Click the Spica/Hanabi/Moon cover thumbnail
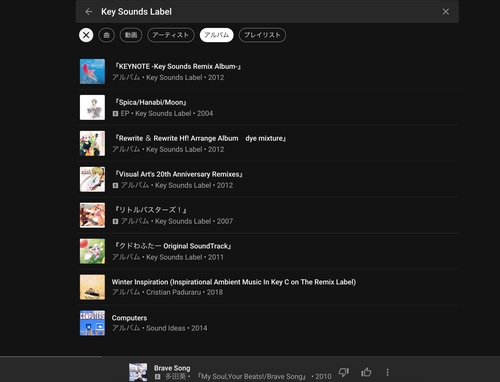Viewport: 500px width, 382px height. (x=92, y=108)
